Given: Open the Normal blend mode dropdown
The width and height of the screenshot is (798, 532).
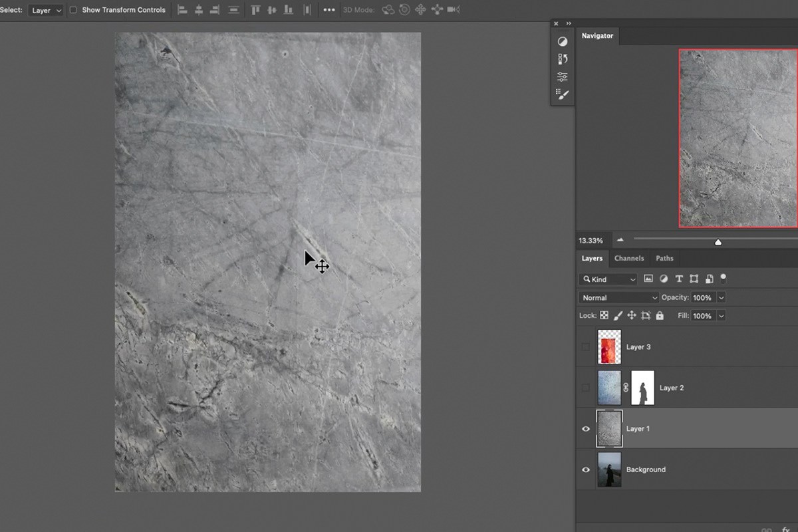Looking at the screenshot, I should click(618, 298).
